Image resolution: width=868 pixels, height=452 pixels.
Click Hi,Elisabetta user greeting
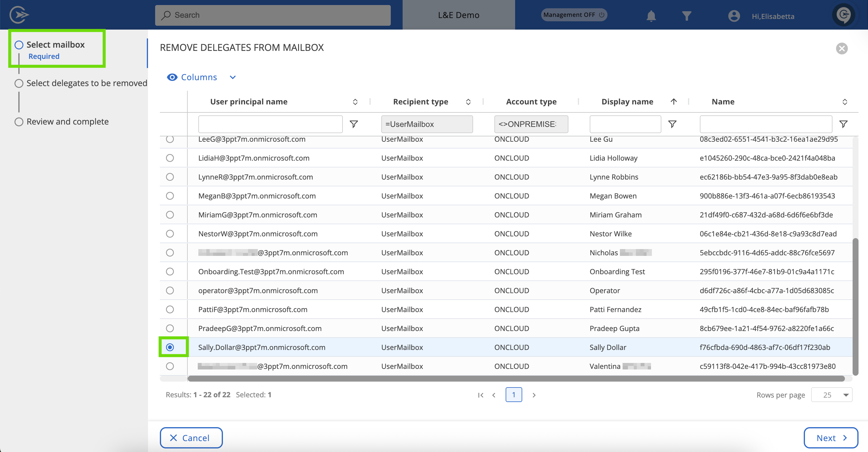coord(773,16)
